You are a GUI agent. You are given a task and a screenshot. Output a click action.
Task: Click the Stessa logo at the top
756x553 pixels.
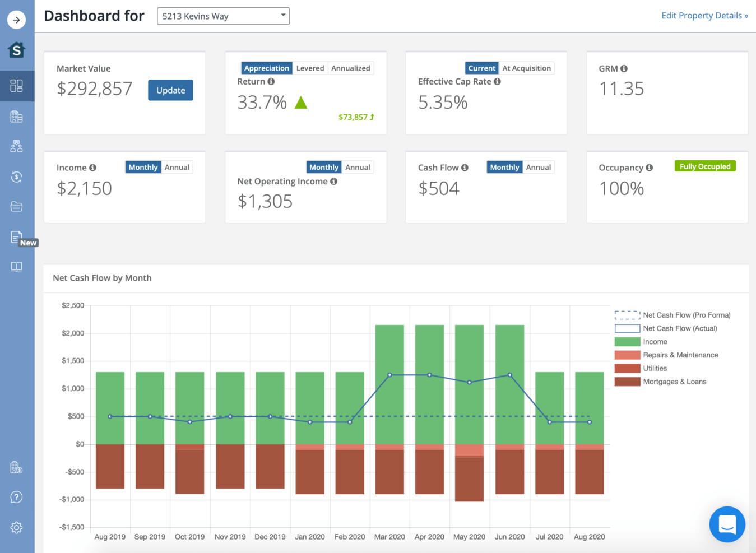point(17,50)
